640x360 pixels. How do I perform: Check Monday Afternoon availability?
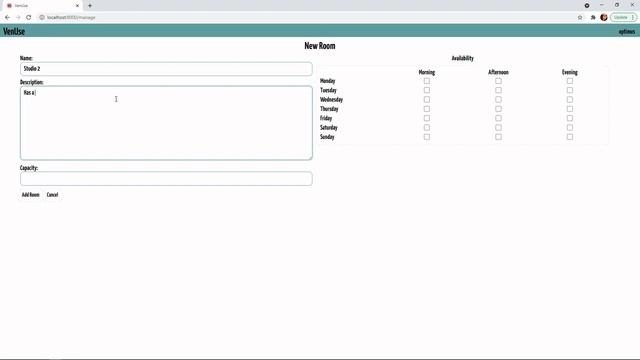click(498, 81)
